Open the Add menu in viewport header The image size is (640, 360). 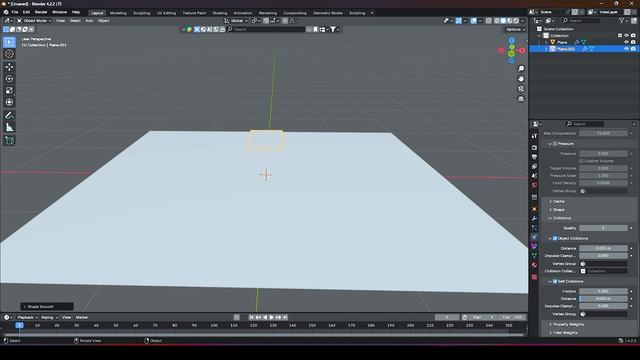pos(89,21)
